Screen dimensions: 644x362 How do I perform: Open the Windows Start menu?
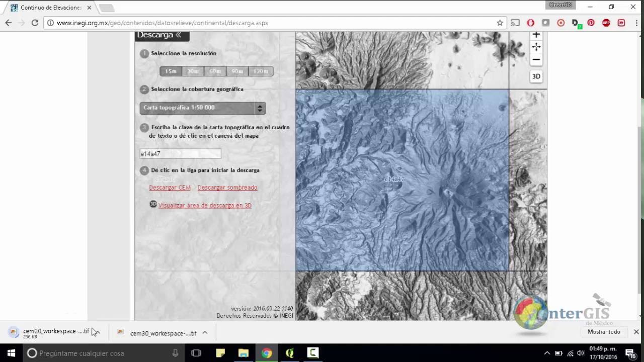point(11,353)
